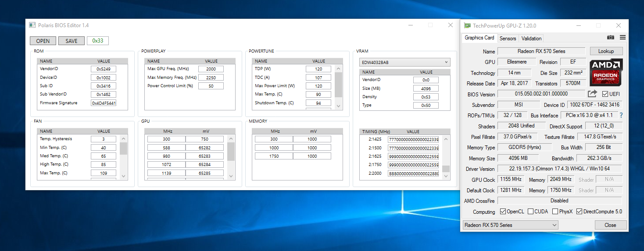The image size is (644, 251).
Task: Click the Bus Interface question mark icon
Action: click(621, 115)
